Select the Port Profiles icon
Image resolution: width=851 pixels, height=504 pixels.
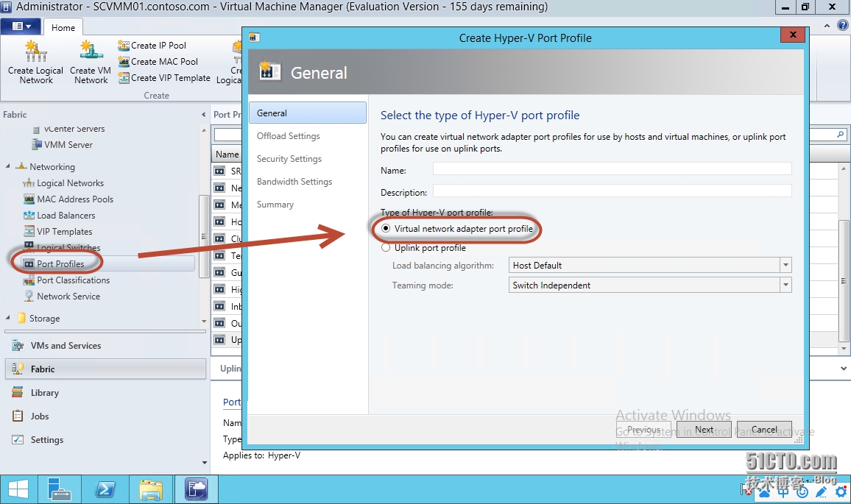coord(29,264)
